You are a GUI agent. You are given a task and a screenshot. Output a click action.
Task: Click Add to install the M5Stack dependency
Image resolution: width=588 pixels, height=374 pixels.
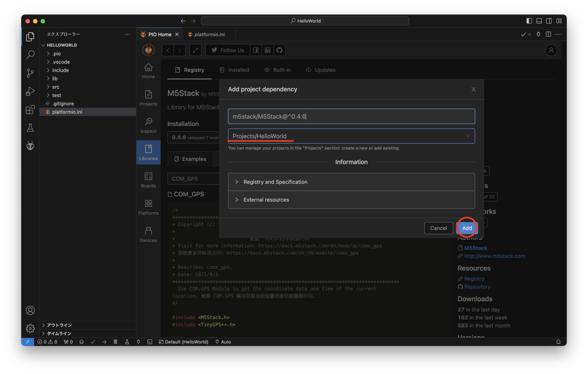(x=467, y=228)
